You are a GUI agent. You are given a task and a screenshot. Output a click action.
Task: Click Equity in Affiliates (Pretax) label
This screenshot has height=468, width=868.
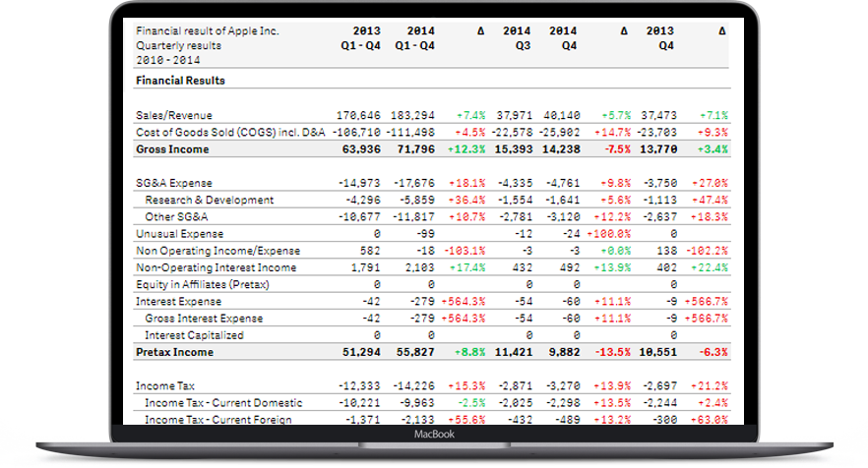tap(203, 284)
